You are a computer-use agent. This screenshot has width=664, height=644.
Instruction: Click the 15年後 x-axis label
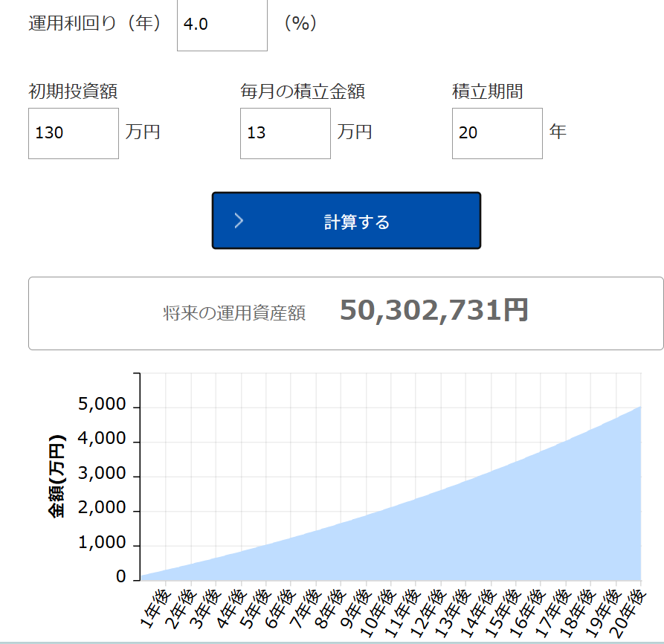coord(502,613)
